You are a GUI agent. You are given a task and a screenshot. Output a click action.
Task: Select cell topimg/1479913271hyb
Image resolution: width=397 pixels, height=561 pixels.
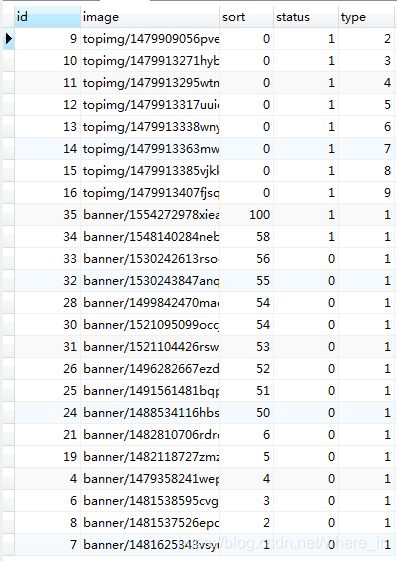[x=150, y=61]
